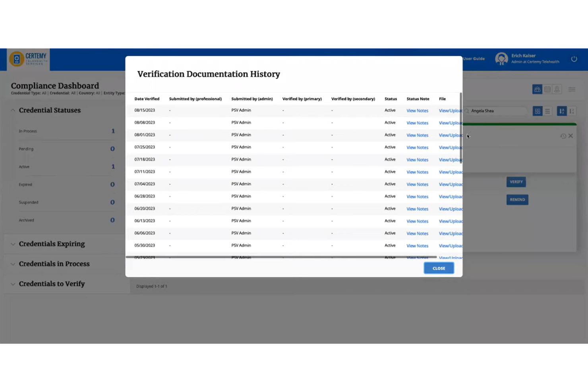Switch to list view icon
Image resolution: width=588 pixels, height=392 pixels.
pyautogui.click(x=547, y=111)
